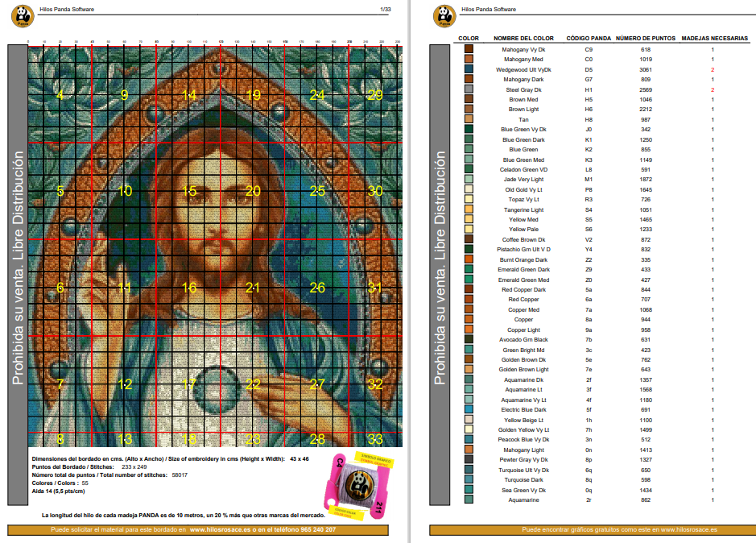
Task: Select the Tangerine Light color swatch
Action: click(x=469, y=209)
